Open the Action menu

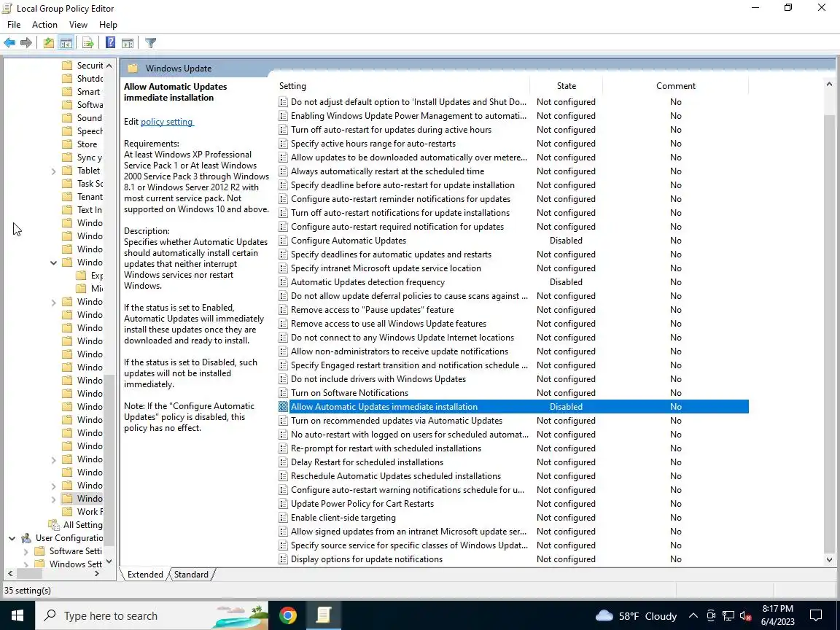[x=44, y=25]
